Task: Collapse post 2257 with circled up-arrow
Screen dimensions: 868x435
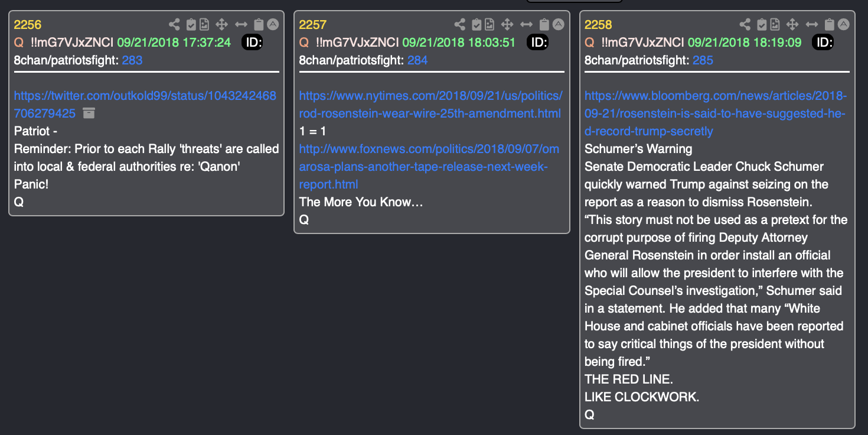Action: (x=558, y=24)
